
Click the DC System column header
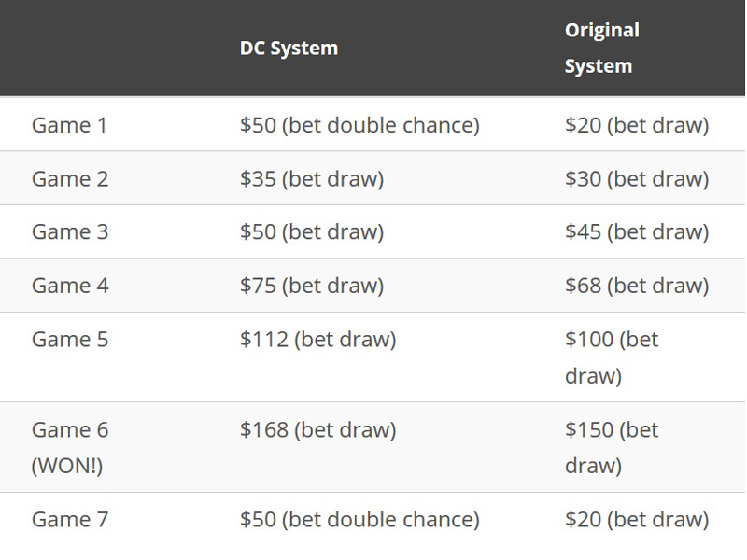click(x=289, y=48)
